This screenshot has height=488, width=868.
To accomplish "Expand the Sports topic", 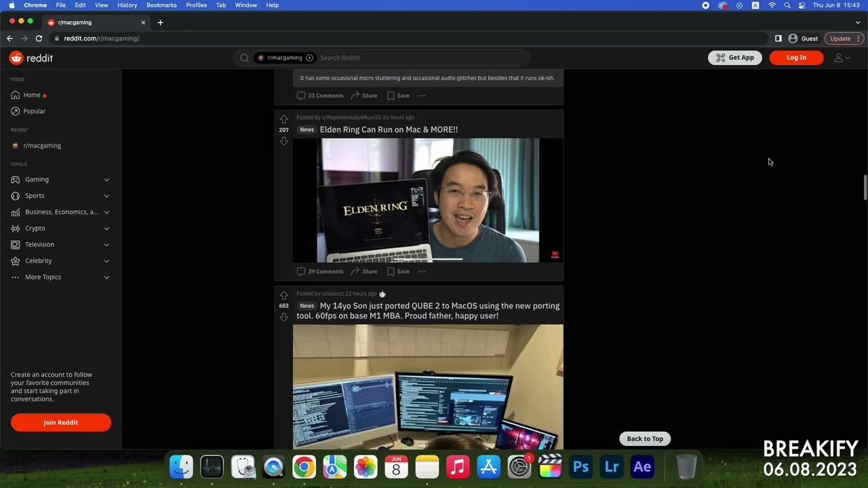I will coord(60,196).
